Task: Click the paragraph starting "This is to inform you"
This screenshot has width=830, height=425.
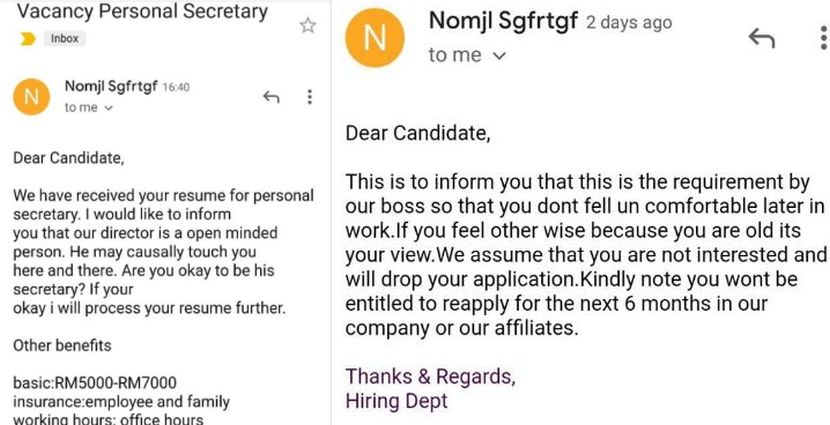Action: tap(585, 254)
